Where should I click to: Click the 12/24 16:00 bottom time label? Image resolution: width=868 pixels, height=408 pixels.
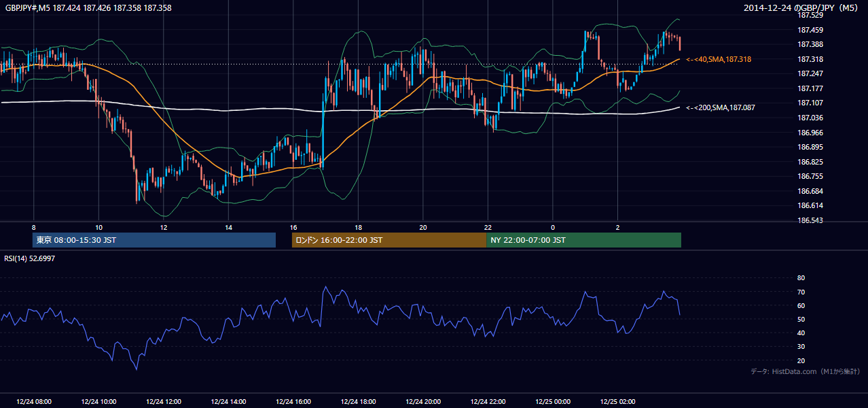[294, 401]
